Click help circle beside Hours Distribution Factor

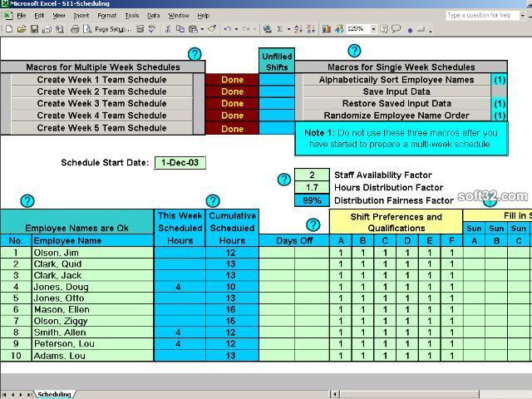coord(284,180)
